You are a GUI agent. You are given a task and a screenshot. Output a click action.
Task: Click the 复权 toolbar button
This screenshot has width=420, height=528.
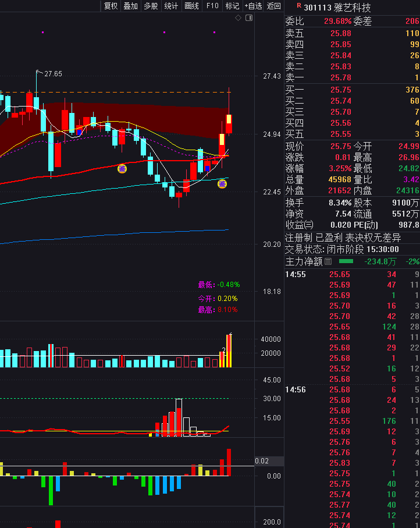(x=111, y=6)
